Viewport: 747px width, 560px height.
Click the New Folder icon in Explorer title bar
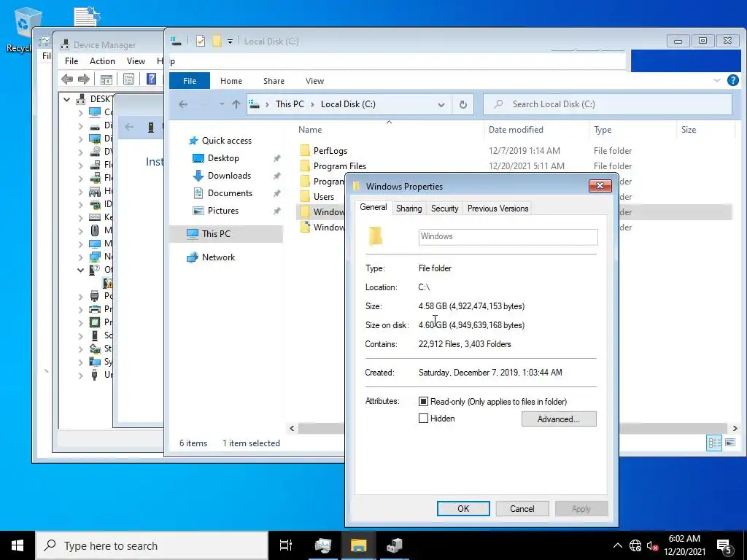pyautogui.click(x=217, y=42)
